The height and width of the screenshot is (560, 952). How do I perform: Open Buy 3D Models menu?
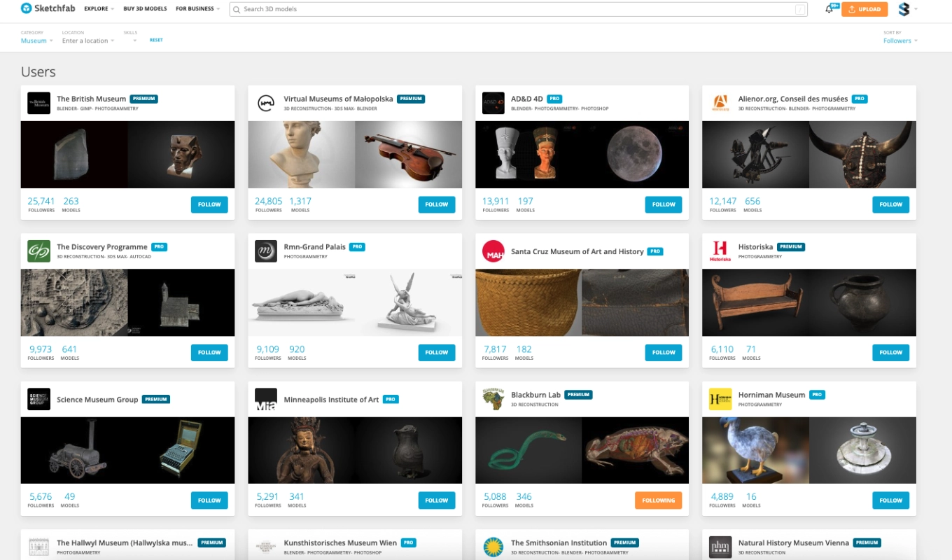pyautogui.click(x=145, y=9)
